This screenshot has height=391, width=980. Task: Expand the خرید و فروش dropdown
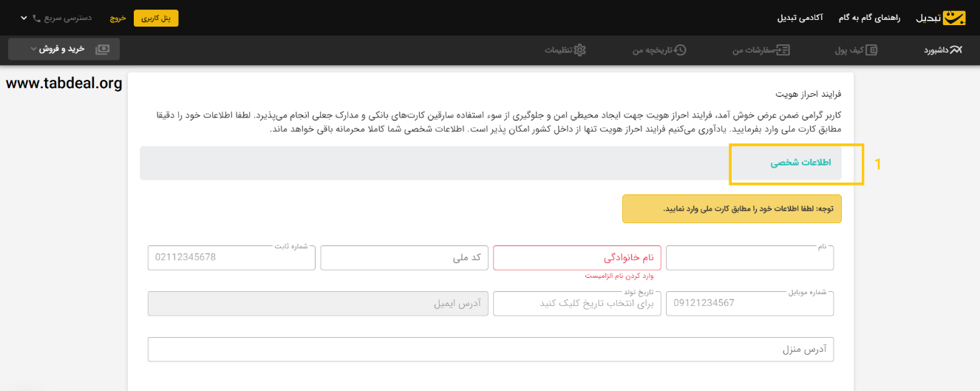pyautogui.click(x=64, y=49)
